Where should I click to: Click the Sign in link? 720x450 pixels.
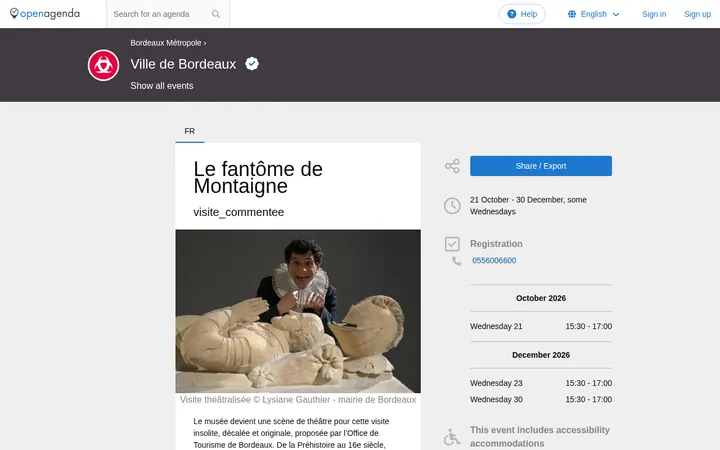coord(654,14)
